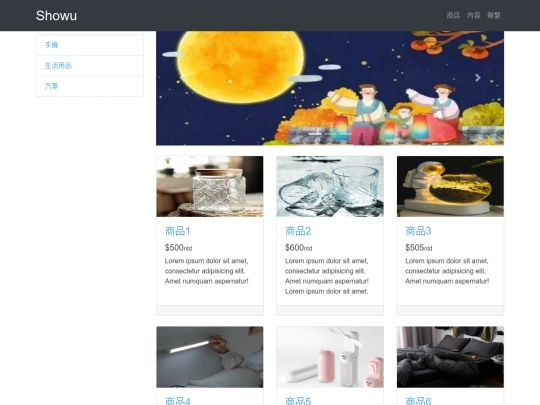This screenshot has width=540, height=405.
Task: Select the 聯繫 navigation link
Action: tap(494, 15)
